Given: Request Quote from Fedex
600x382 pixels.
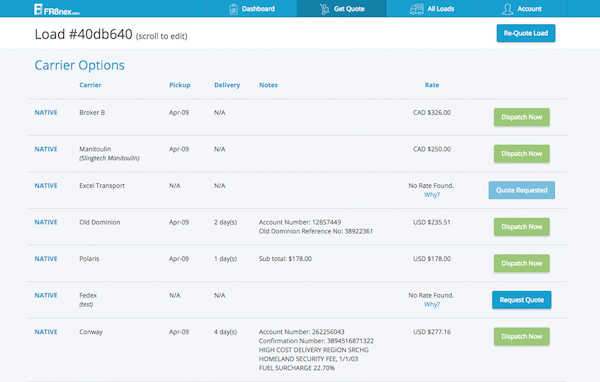Looking at the screenshot, I should pyautogui.click(x=522, y=300).
